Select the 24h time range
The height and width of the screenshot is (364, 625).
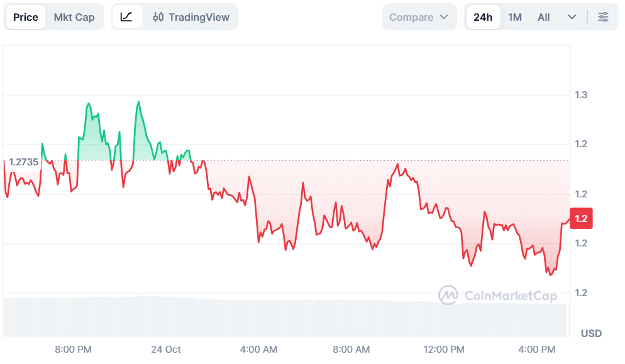(x=483, y=17)
